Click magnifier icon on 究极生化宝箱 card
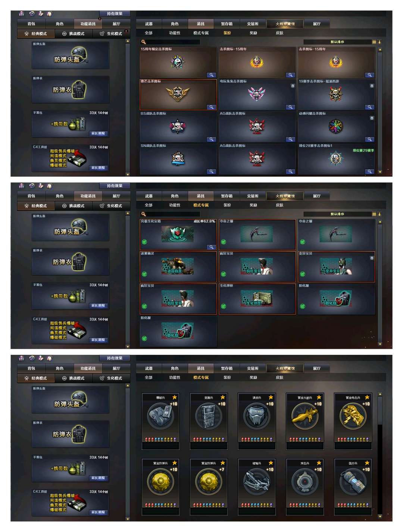Viewport: 403px width, 532px height. (211, 247)
